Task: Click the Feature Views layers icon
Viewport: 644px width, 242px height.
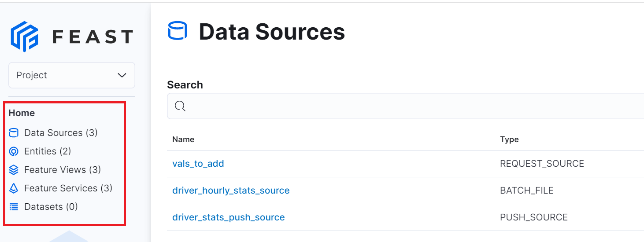Action: 14,170
